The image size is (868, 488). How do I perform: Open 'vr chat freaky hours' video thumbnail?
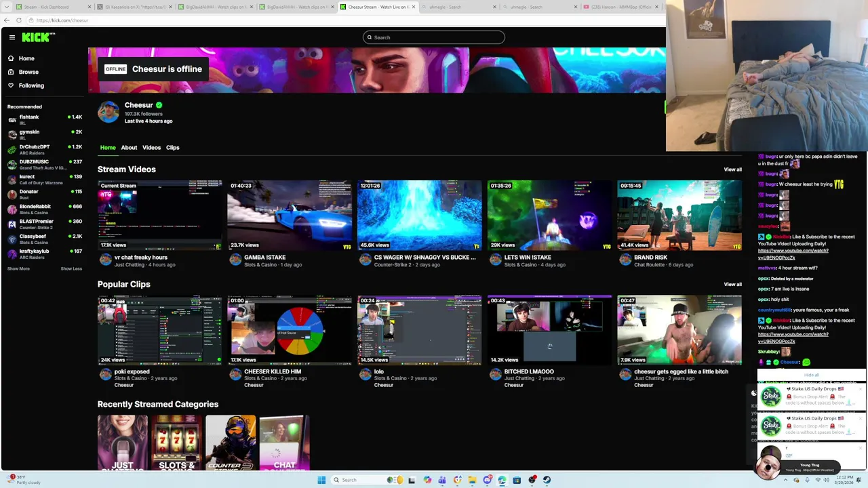click(159, 215)
